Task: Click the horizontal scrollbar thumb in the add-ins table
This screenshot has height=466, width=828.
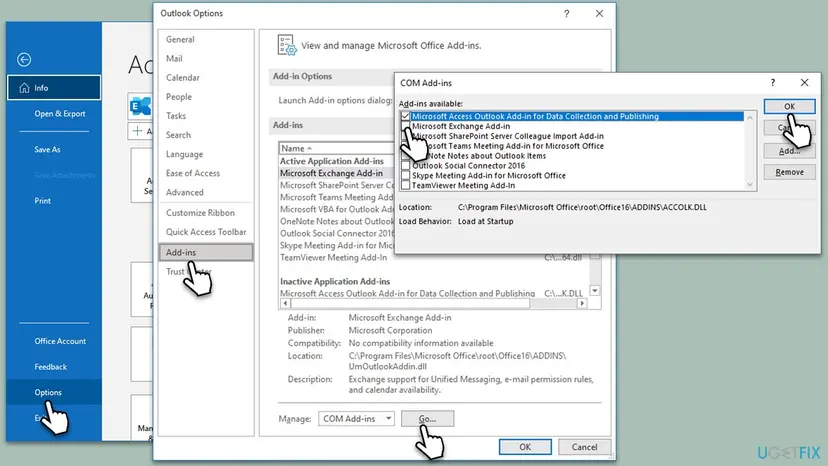Action: (x=410, y=303)
